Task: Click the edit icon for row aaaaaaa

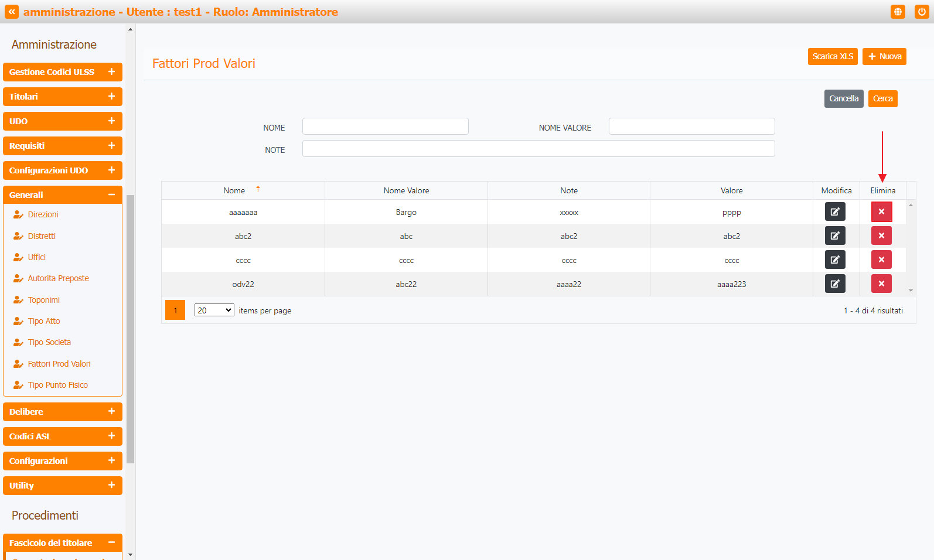Action: [834, 211]
